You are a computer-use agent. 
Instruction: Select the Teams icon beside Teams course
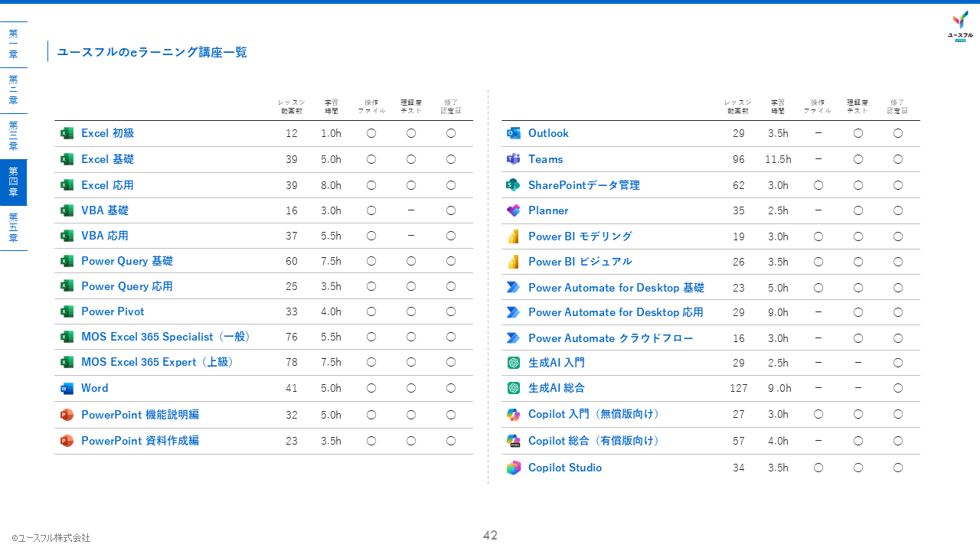click(513, 159)
